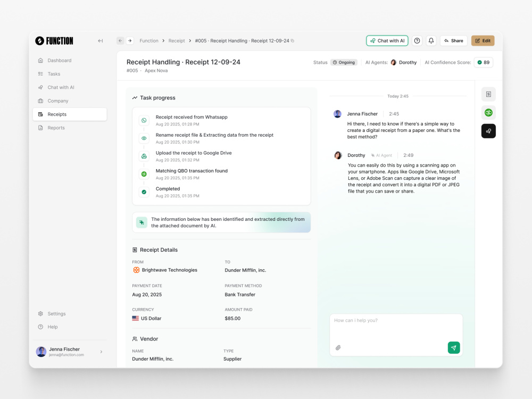Click the Share button
The image size is (532, 399).
tap(454, 41)
